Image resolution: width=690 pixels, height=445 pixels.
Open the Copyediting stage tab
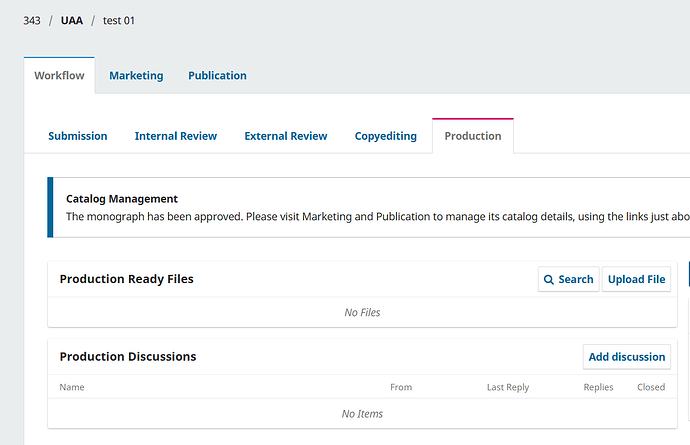click(x=385, y=136)
